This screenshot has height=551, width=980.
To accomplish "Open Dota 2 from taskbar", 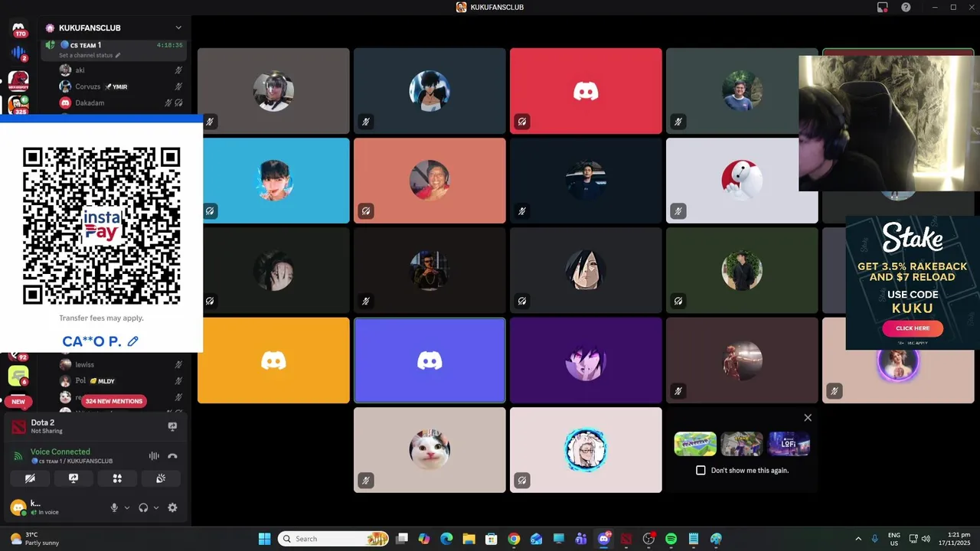I will tap(626, 539).
